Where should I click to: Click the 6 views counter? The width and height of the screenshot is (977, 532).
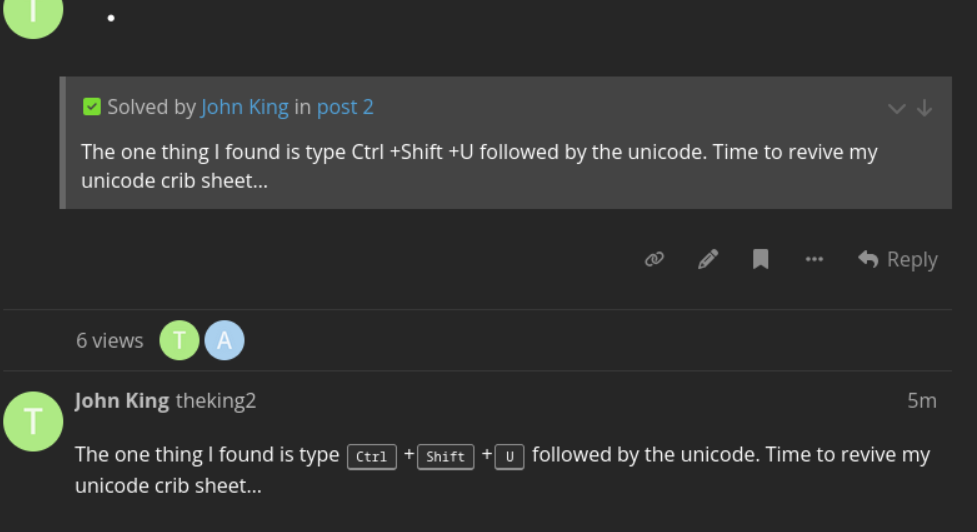point(110,341)
